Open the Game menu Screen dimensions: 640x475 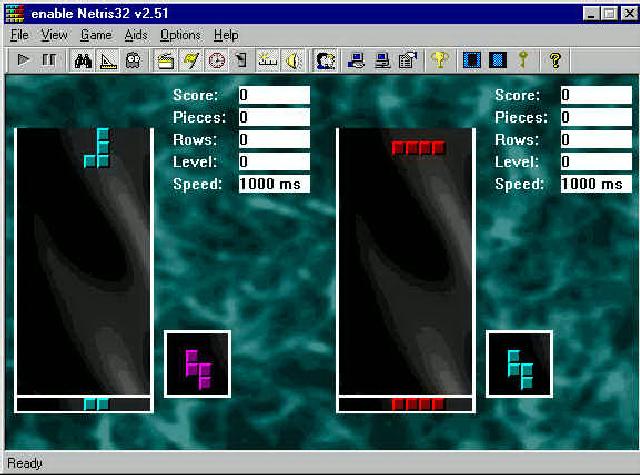click(96, 35)
